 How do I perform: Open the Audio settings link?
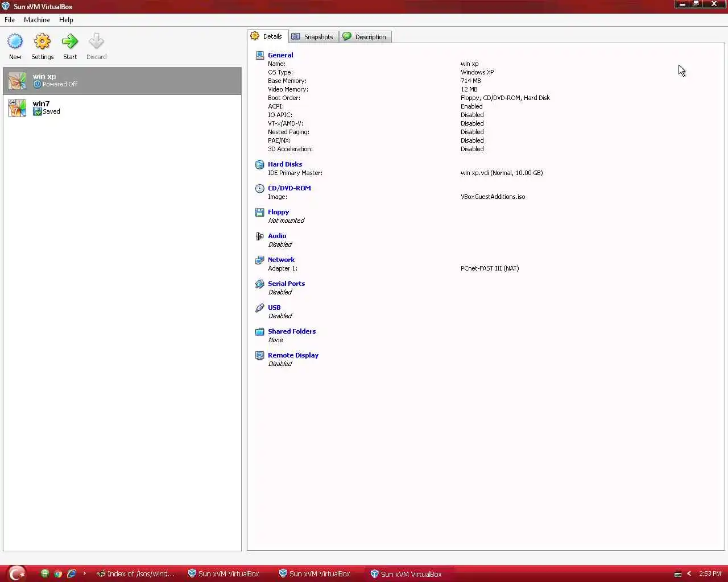[277, 236]
